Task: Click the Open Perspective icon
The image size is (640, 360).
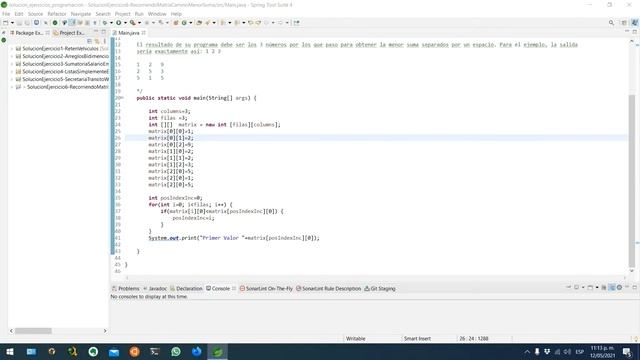Action: (624, 23)
